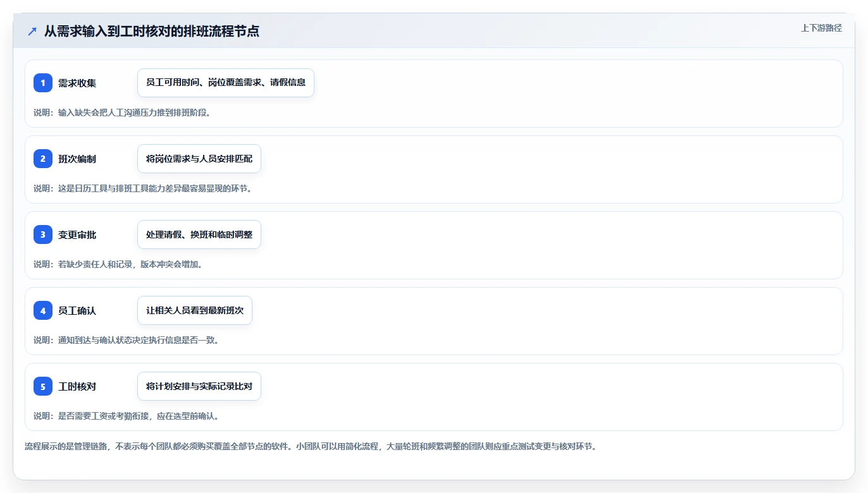The height and width of the screenshot is (493, 868).
Task: Click the footer paragraph starting 流程展示的是管理链路
Action: click(311, 446)
